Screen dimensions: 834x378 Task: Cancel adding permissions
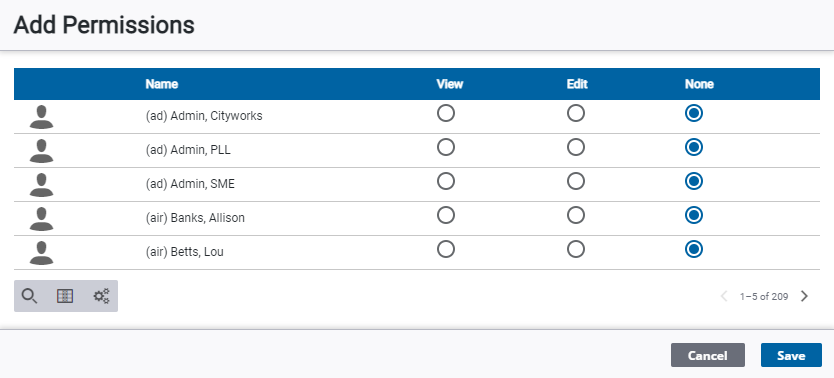pyautogui.click(x=708, y=355)
